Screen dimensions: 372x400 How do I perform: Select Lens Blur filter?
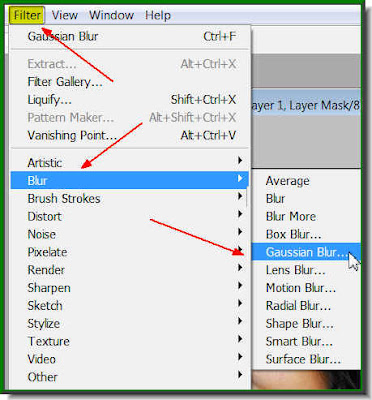click(306, 270)
